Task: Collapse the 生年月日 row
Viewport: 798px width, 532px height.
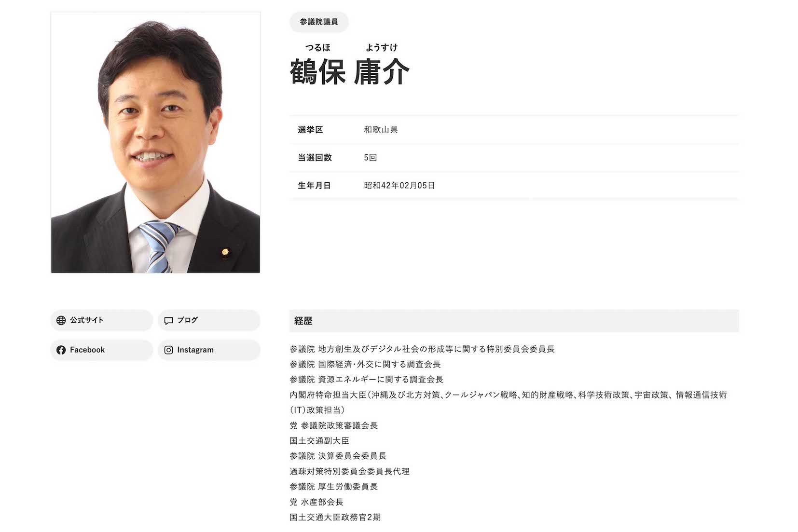Action: [x=314, y=185]
